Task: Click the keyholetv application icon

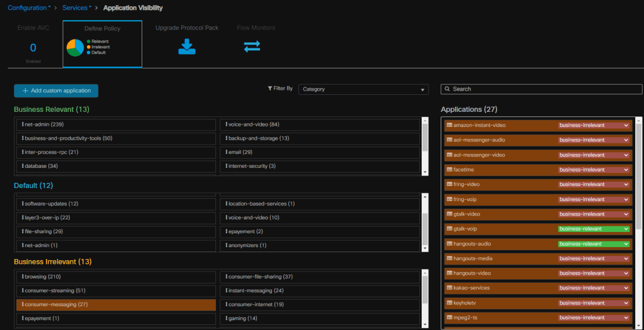Action: pos(449,303)
